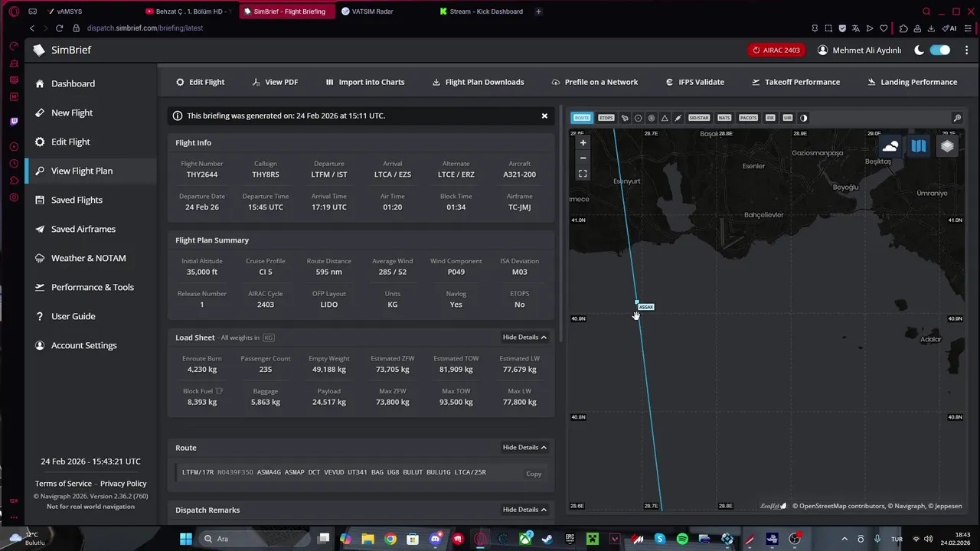Open Flight Plan Downloads
The image size is (980, 551).
pos(478,82)
